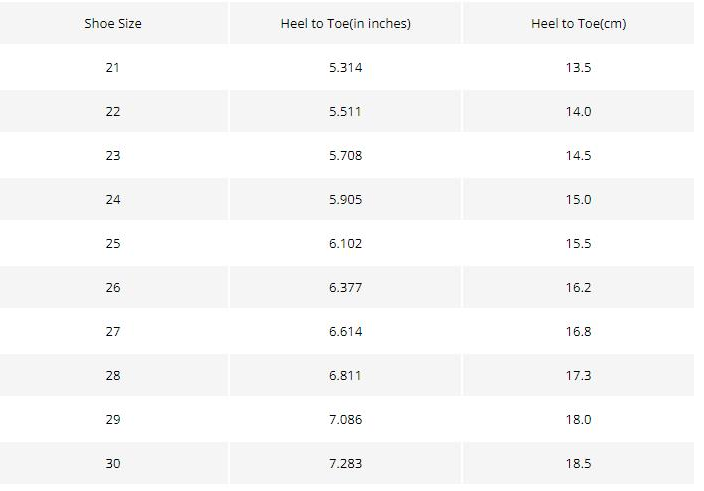The height and width of the screenshot is (491, 704).
Task: Click the 7.283 inches value
Action: point(345,463)
